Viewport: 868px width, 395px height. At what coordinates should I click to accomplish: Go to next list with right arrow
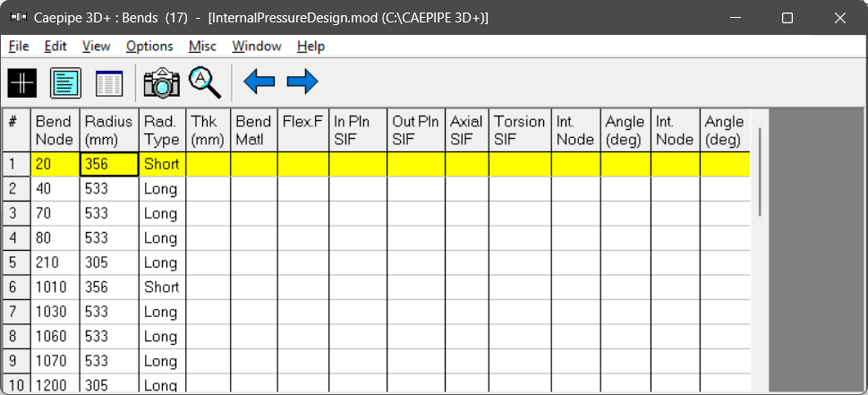point(302,82)
